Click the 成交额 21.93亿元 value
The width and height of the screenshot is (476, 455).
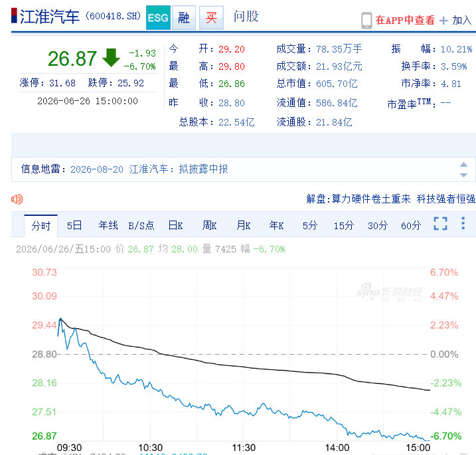[339, 66]
